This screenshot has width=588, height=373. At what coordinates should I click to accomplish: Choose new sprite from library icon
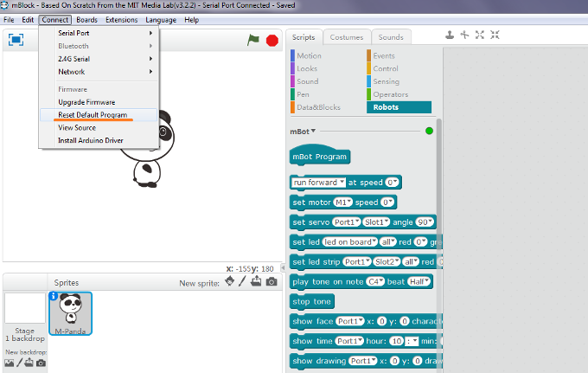point(229,280)
